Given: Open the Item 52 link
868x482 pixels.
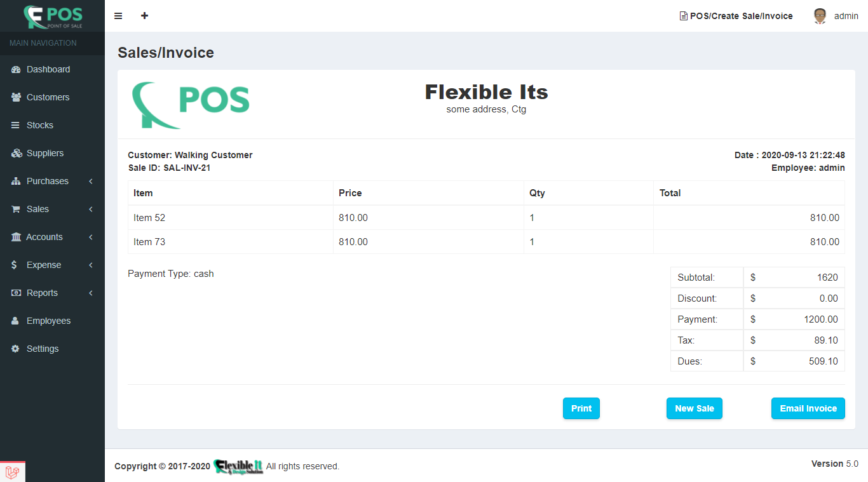Looking at the screenshot, I should (x=149, y=217).
